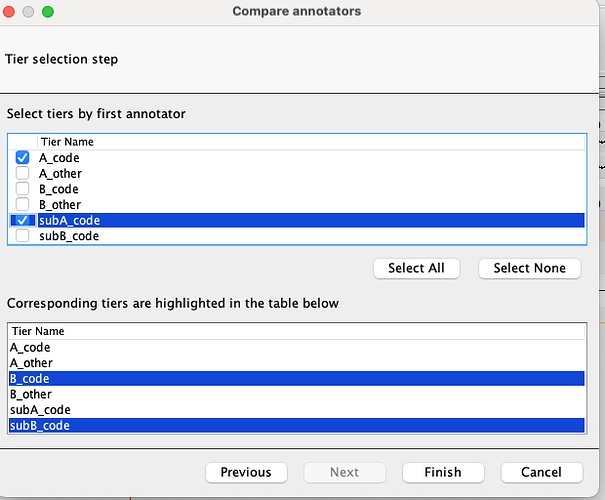Select A_other row in corresponding tiers list
The height and width of the screenshot is (500, 605).
[31, 363]
